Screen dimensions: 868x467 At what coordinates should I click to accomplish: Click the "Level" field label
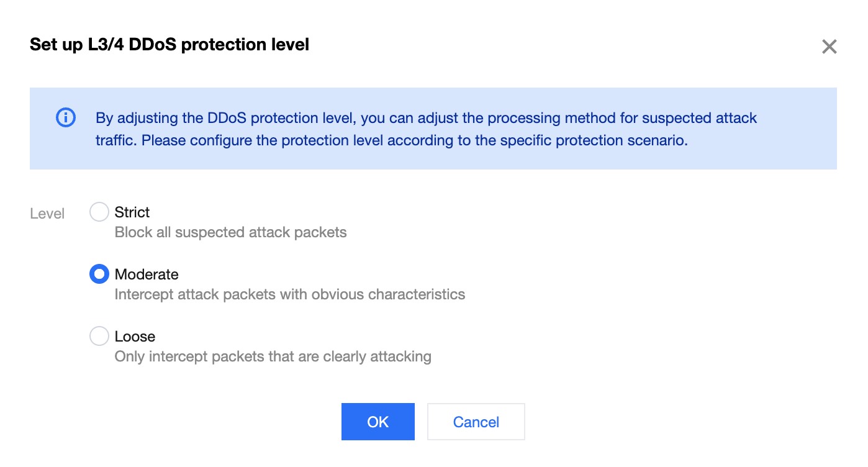(47, 214)
